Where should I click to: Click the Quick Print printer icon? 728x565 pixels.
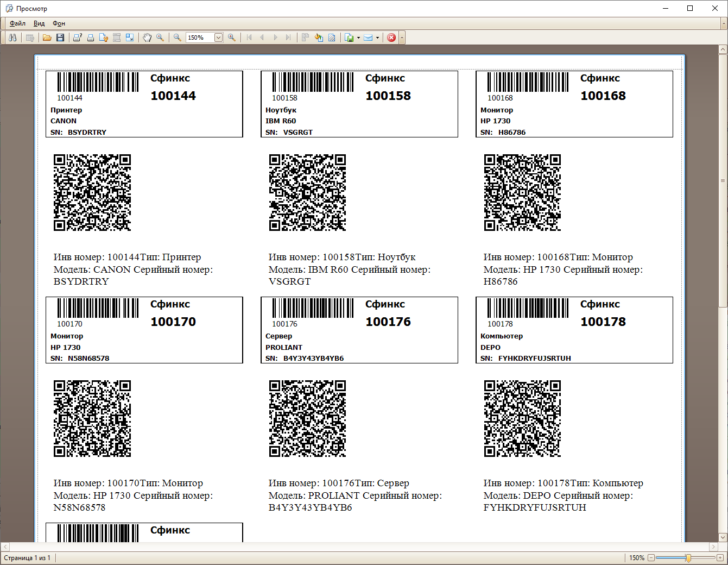(91, 37)
